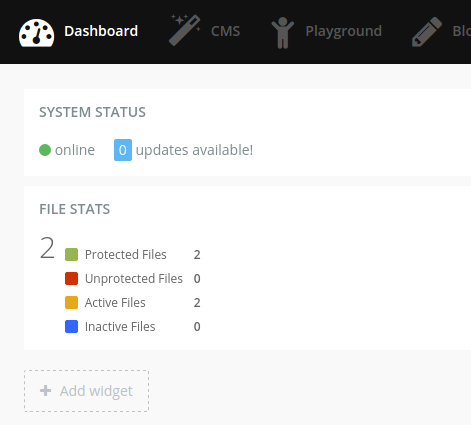Click the blue Inactive Files swatch
Image resolution: width=471 pixels, height=425 pixels.
click(71, 326)
